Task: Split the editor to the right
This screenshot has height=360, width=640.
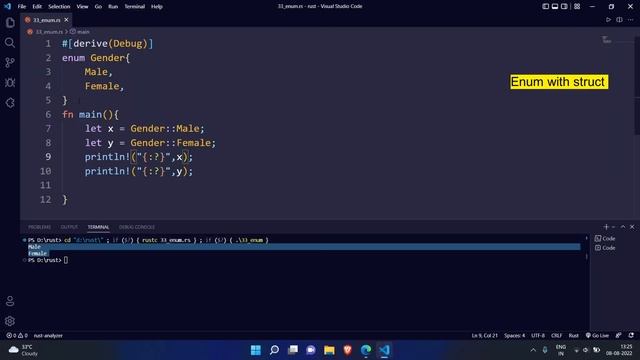Action: coord(619,20)
